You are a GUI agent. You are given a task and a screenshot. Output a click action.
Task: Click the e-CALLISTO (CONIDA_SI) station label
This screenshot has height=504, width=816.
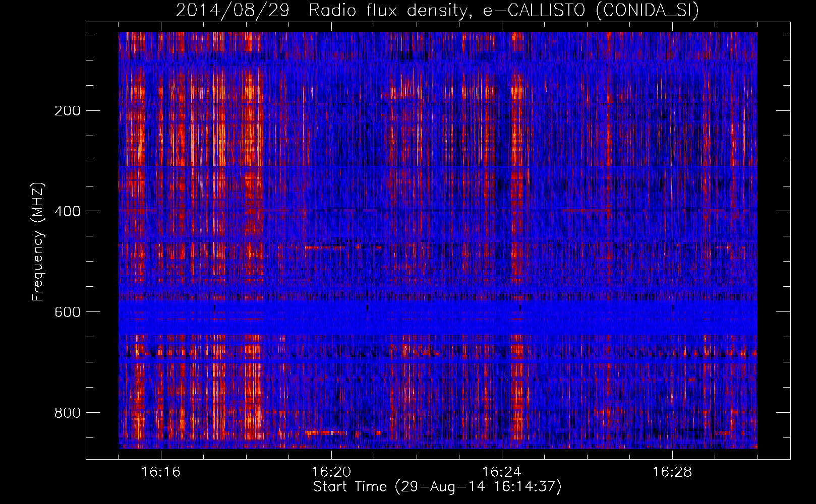[x=591, y=10]
